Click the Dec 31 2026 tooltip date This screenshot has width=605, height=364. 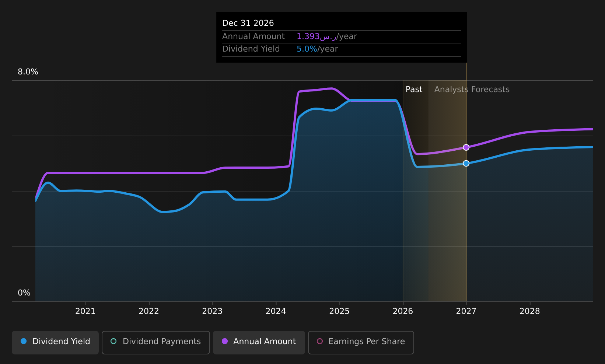(248, 23)
